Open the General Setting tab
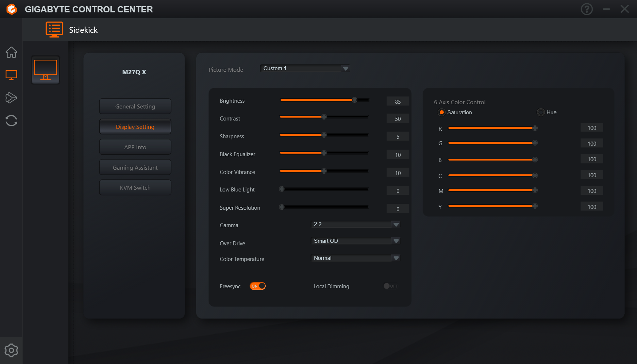 pyautogui.click(x=135, y=106)
